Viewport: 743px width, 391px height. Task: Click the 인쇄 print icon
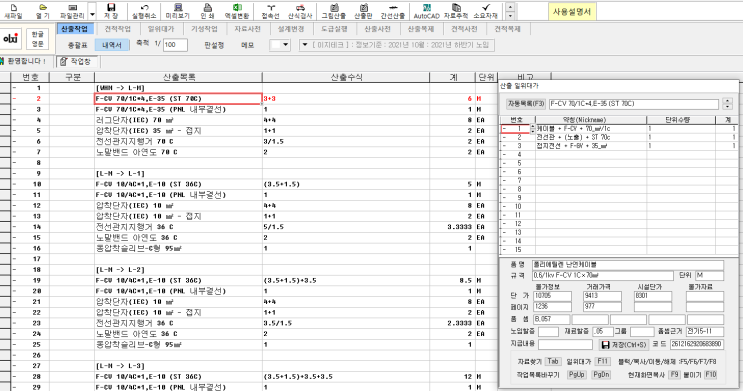tap(207, 11)
